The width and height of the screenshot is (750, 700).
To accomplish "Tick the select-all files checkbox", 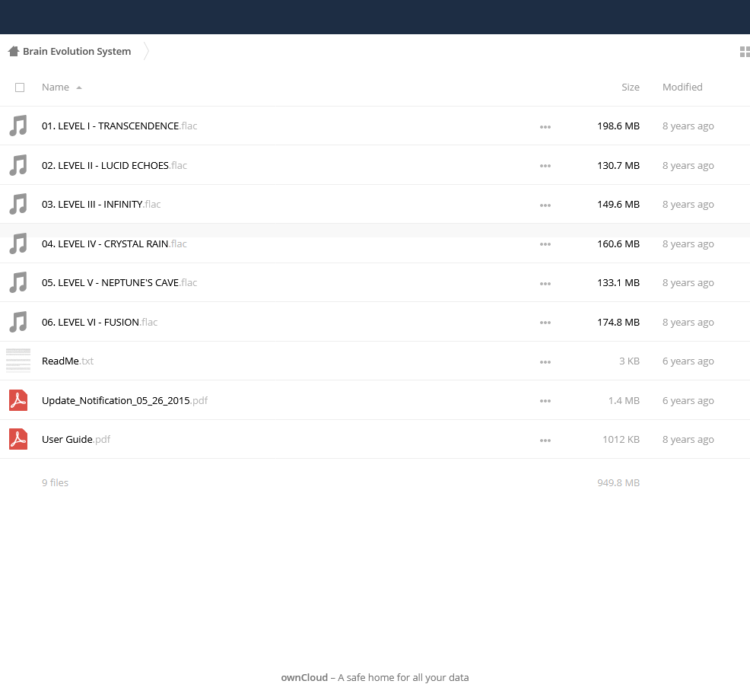I will tap(20, 87).
